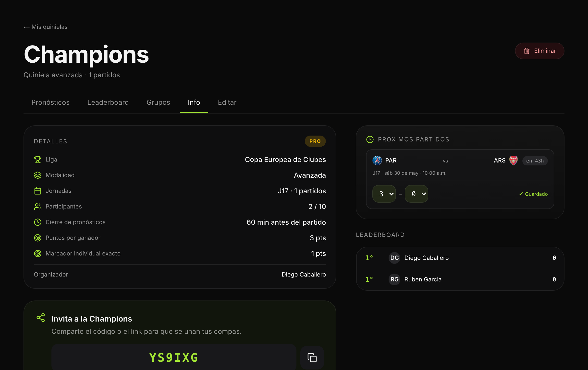Click the share icon beside Invita a la Champions
This screenshot has width=588, height=370.
[41, 318]
